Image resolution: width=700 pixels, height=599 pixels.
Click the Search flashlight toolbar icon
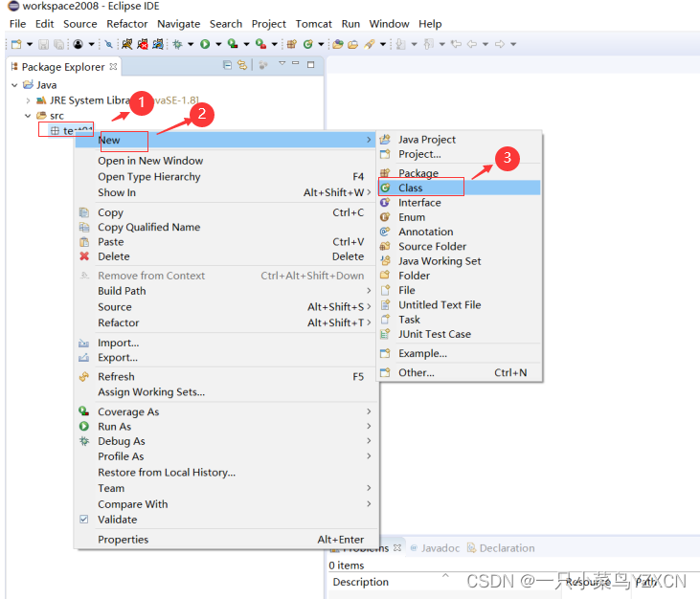pyautogui.click(x=370, y=44)
